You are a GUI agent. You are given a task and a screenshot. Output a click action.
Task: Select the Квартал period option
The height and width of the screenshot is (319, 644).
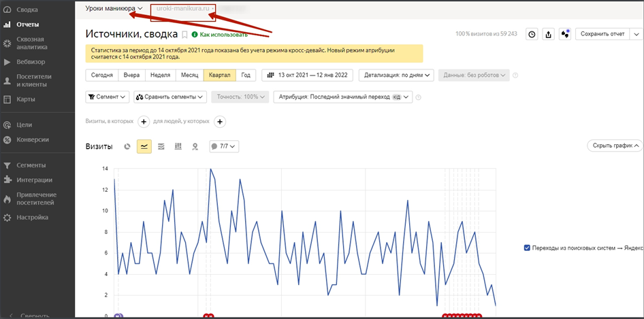(219, 75)
